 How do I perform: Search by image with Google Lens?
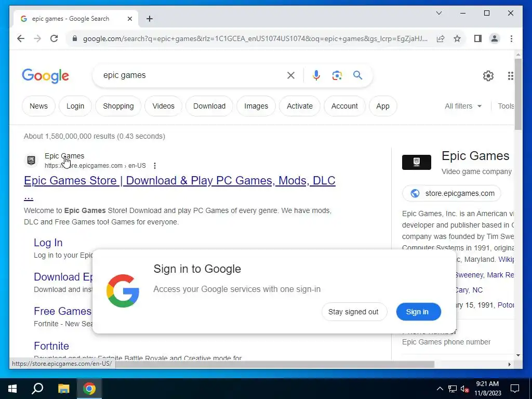tap(337, 75)
